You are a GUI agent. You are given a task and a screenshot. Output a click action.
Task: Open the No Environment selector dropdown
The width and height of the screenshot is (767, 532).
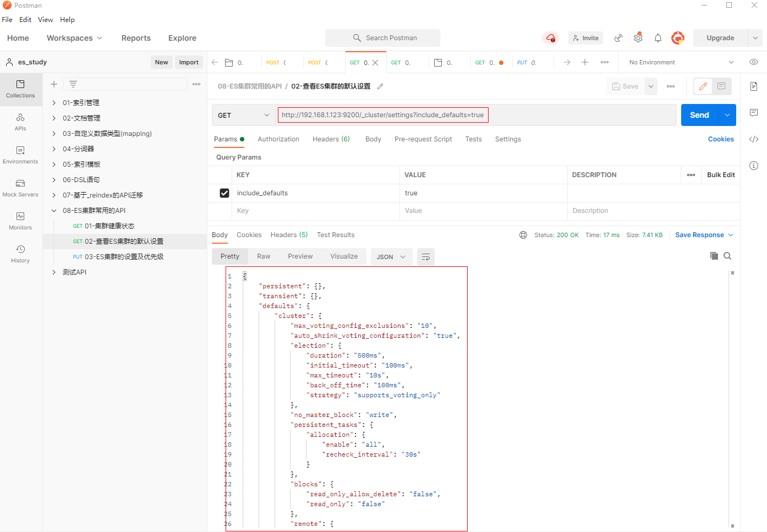(681, 62)
